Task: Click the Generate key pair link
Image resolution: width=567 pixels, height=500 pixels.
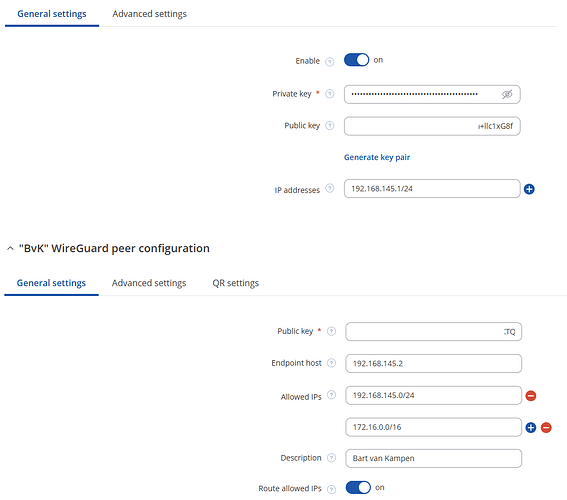Action: click(377, 158)
